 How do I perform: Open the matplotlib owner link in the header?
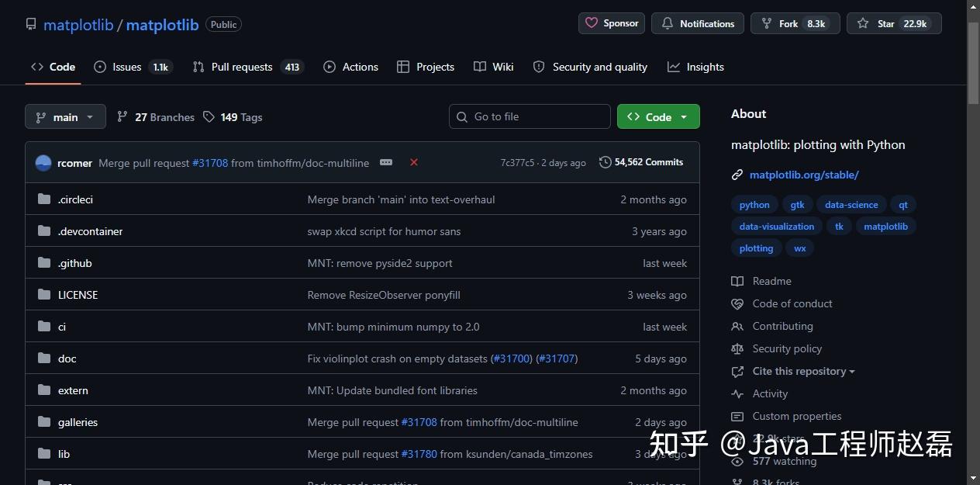click(78, 25)
